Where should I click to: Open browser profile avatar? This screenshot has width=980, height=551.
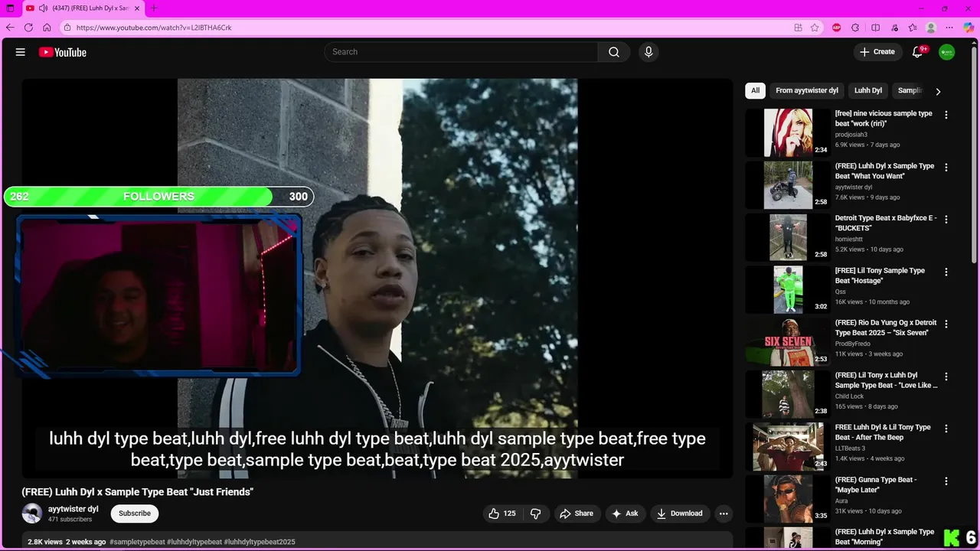(x=931, y=28)
